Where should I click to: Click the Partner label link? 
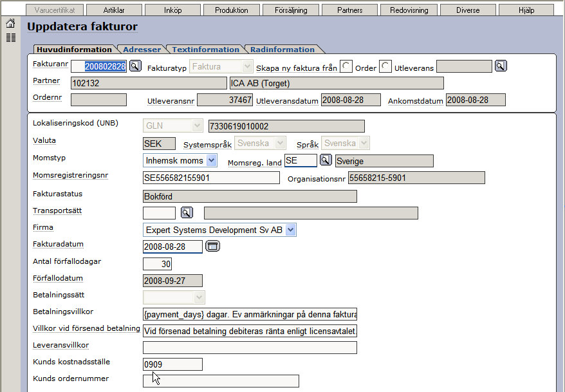[46, 80]
